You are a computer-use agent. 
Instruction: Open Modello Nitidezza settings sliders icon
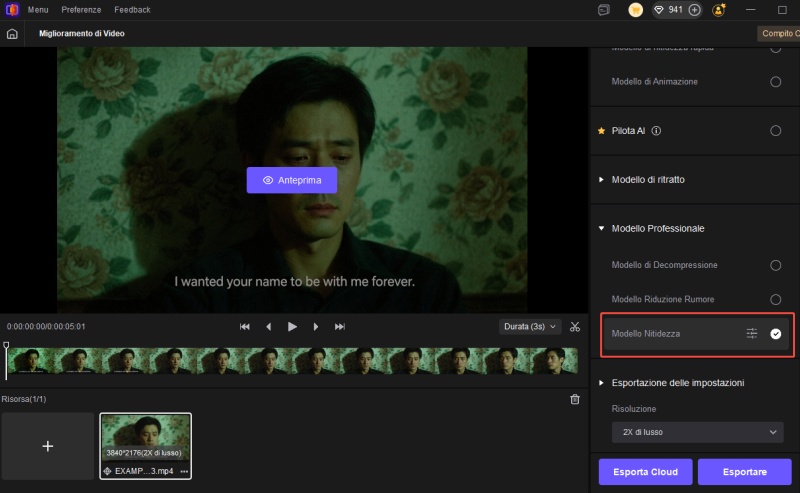pyautogui.click(x=752, y=333)
